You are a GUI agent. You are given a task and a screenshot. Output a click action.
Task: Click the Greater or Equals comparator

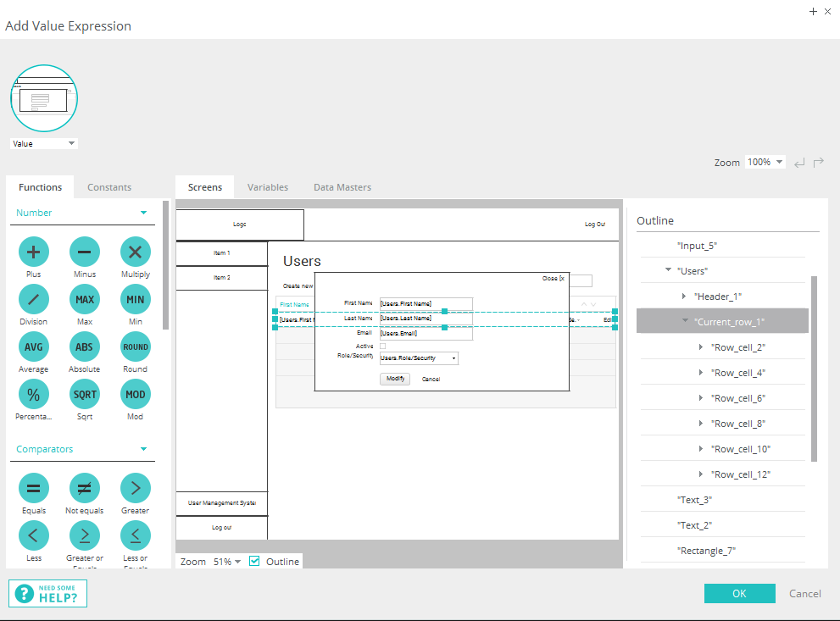84,535
